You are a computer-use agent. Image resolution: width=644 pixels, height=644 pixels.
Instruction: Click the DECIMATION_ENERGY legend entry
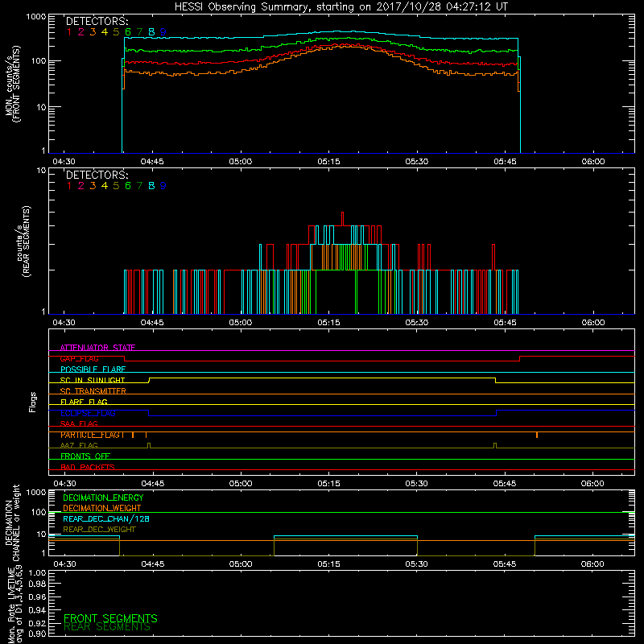click(103, 497)
